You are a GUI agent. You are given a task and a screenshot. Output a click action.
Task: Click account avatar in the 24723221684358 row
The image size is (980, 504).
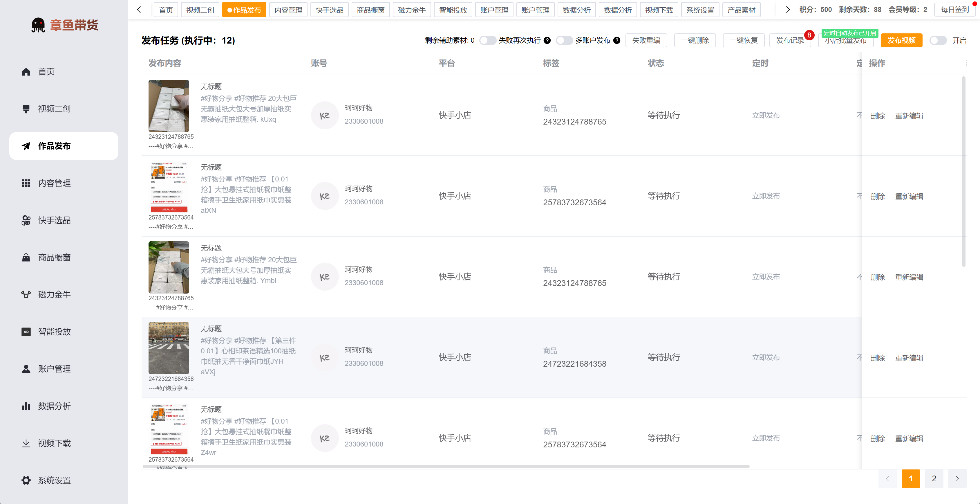[x=325, y=357]
